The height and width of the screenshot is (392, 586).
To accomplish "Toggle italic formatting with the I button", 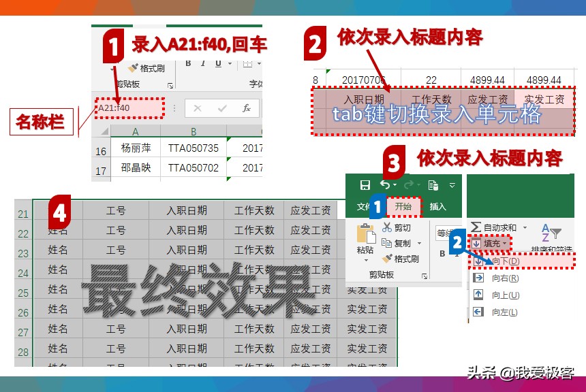I will pyautogui.click(x=203, y=62).
